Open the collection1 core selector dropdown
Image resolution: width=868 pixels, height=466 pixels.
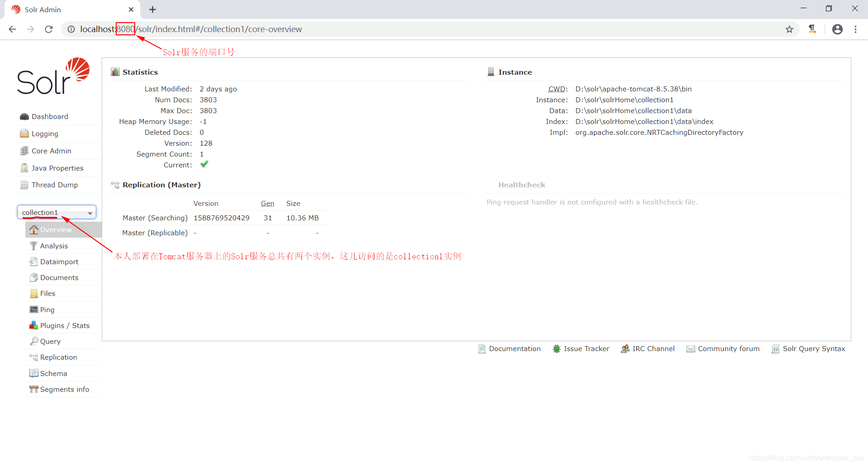(x=57, y=213)
